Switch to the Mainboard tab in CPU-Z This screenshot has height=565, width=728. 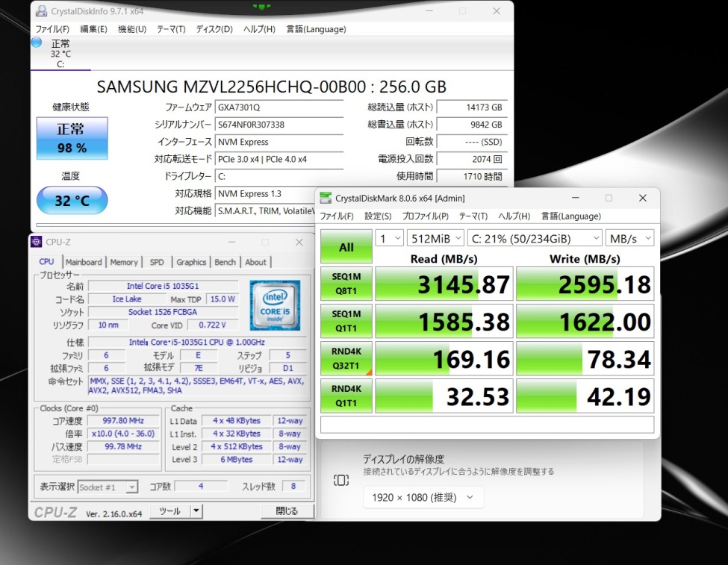[84, 262]
